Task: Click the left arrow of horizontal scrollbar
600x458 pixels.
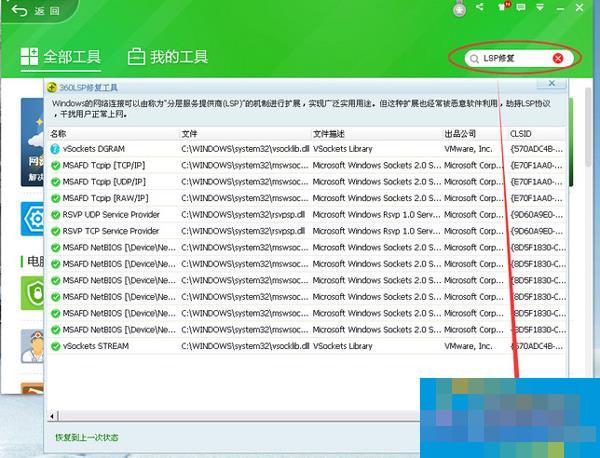Action: (53, 416)
